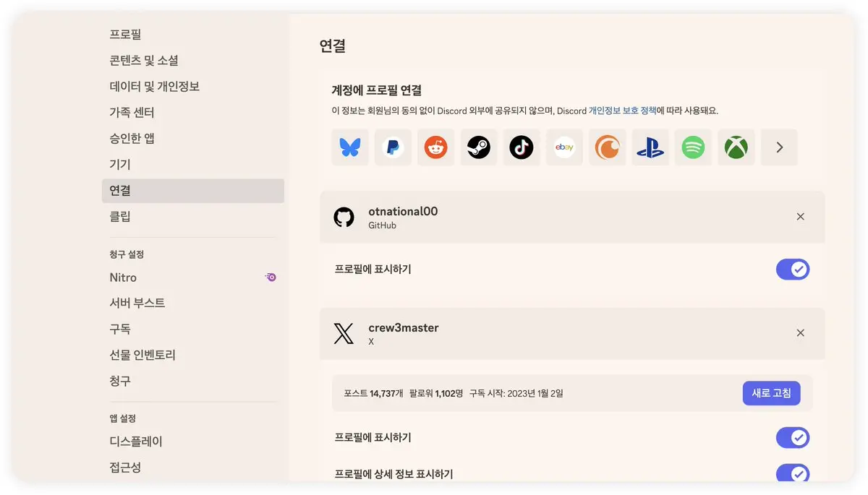Click the X logo for crew3master
The image size is (868, 495).
tap(344, 333)
